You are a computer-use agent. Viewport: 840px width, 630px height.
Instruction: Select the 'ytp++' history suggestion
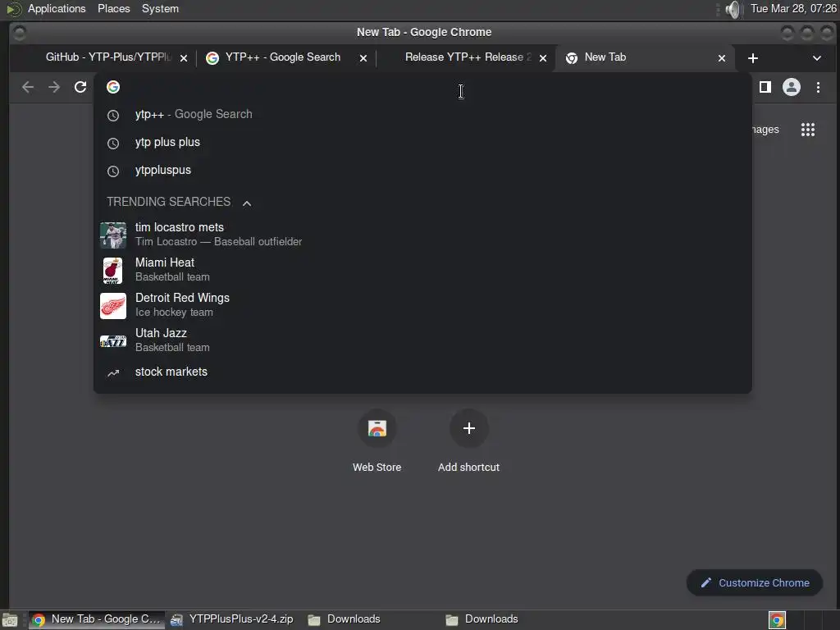tap(422, 115)
